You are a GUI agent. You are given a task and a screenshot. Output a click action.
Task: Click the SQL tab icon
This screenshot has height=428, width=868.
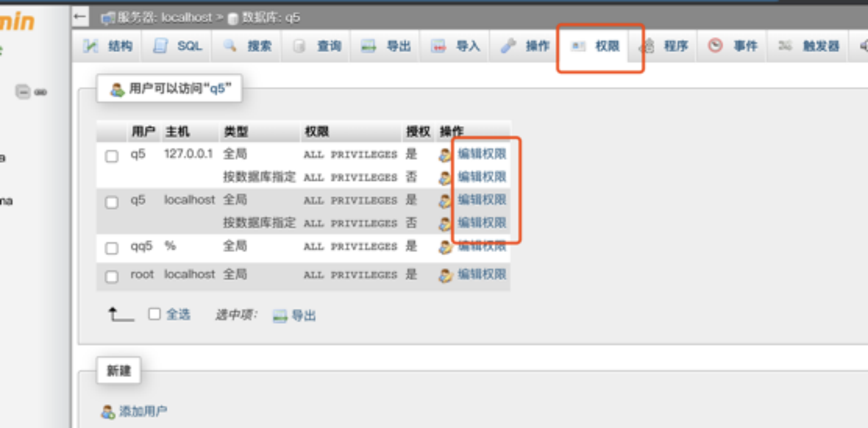tap(160, 46)
